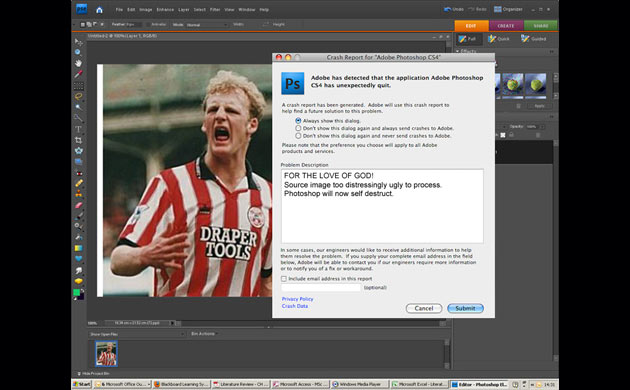This screenshot has height=390, width=630.
Task: Switch to Quick edit mode
Action: point(499,39)
